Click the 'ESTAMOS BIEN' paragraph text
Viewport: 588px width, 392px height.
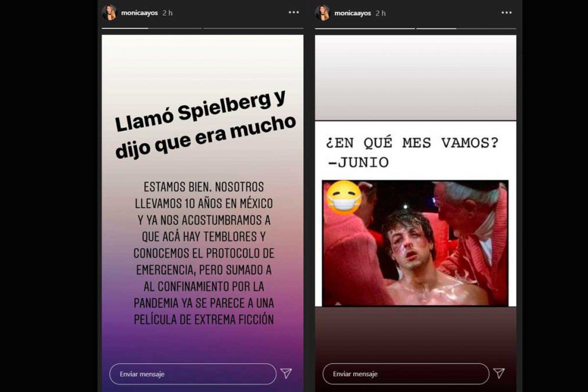pyautogui.click(x=204, y=253)
